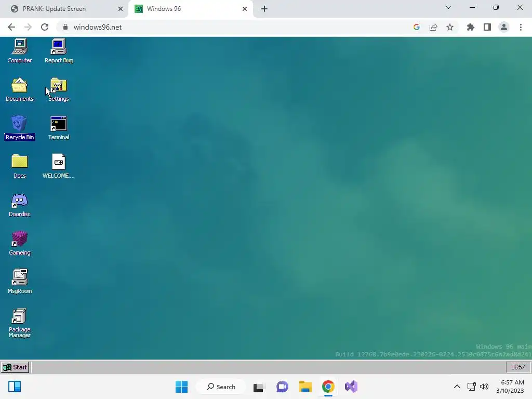
Task: Open Chrome extensions puzzle icon
Action: coord(471,27)
